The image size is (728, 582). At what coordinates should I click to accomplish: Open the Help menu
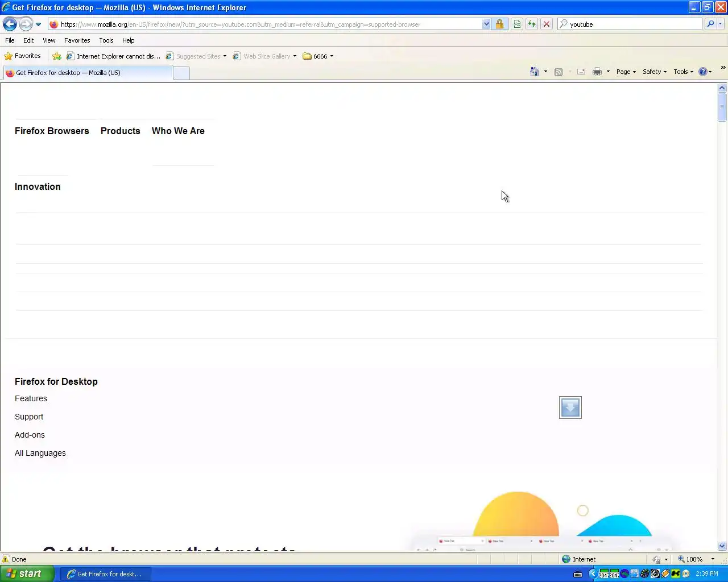tap(128, 40)
